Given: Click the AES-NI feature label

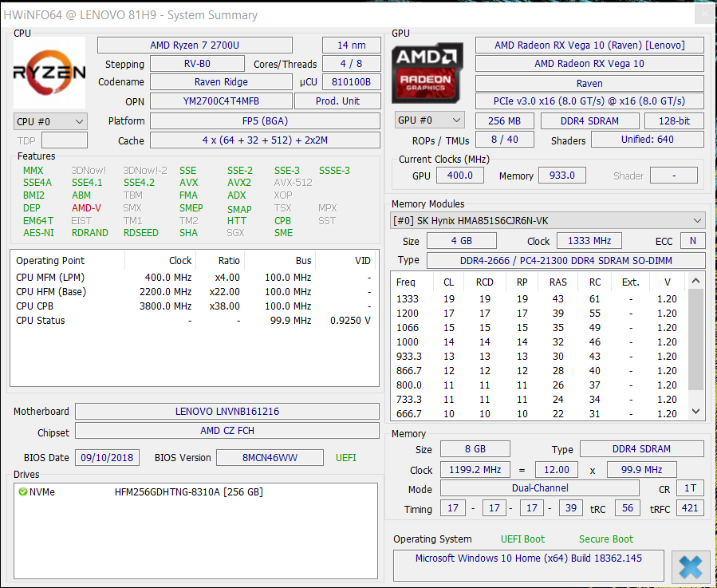Looking at the screenshot, I should point(38,233).
